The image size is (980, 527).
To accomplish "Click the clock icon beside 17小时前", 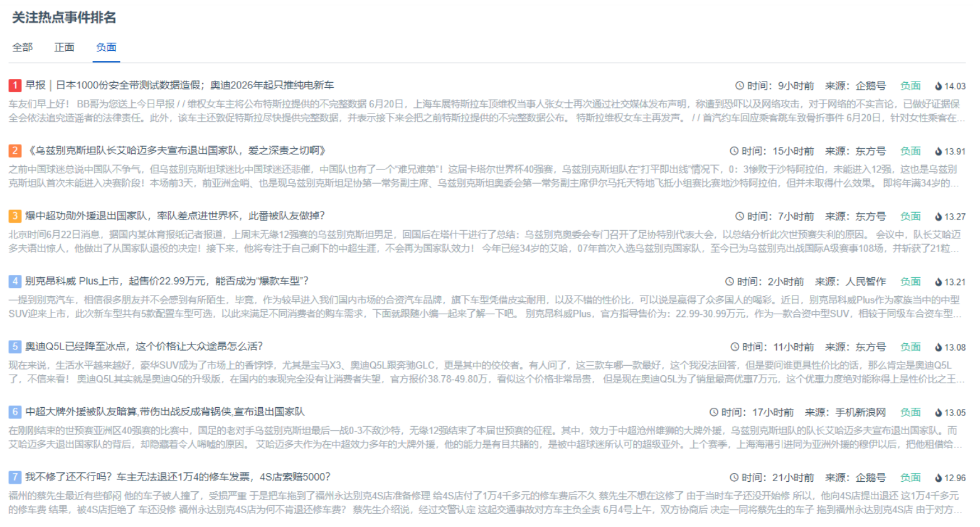I will [x=714, y=412].
